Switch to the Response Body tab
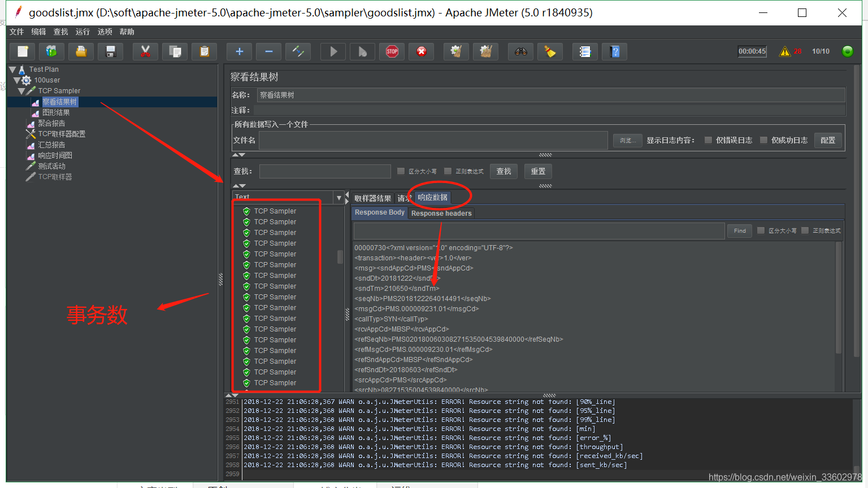868x488 pixels. click(x=380, y=213)
